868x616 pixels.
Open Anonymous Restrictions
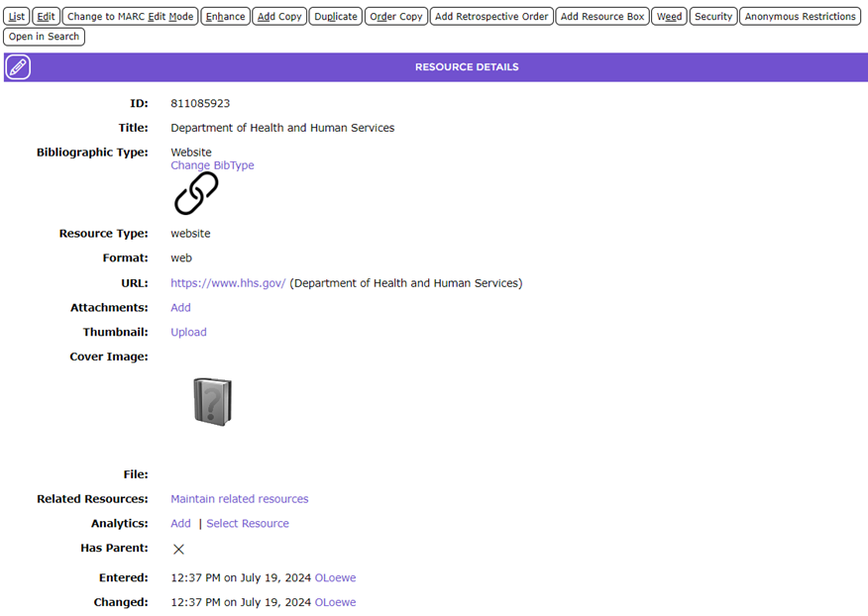pyautogui.click(x=800, y=17)
